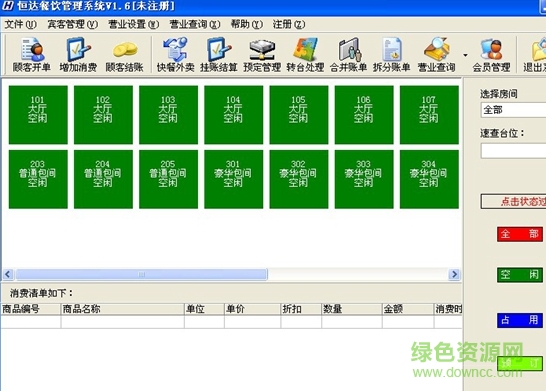Open 合并账单 toolbar icon
Image resolution: width=546 pixels, height=391 pixels.
(x=349, y=55)
